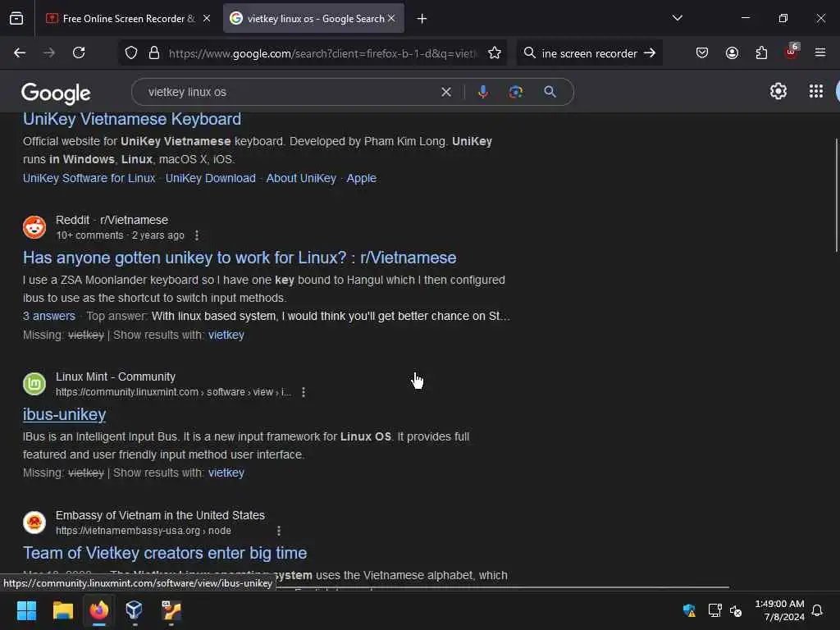Open UniKey Vietnamese Keyboard result
The height and width of the screenshot is (630, 840).
pyautogui.click(x=132, y=119)
